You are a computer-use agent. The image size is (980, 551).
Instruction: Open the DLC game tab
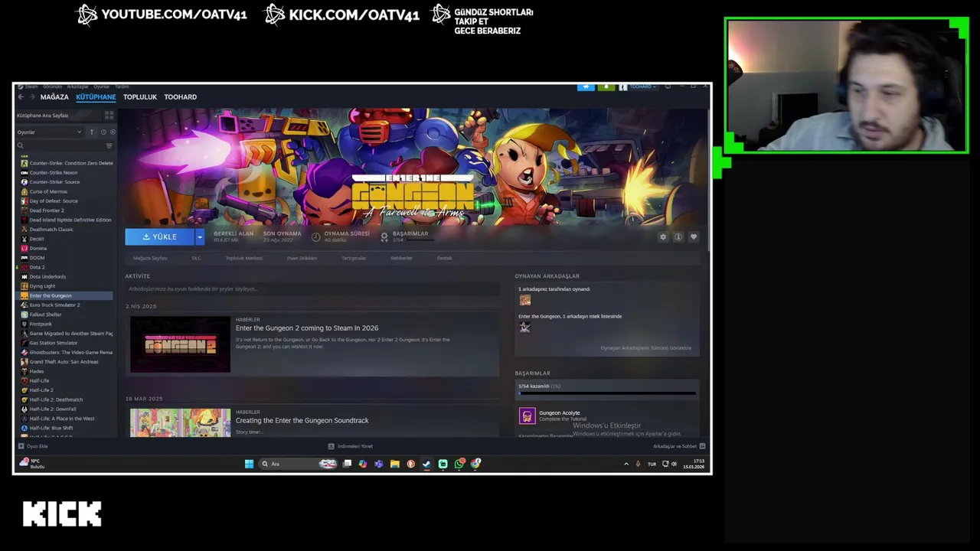pos(196,259)
